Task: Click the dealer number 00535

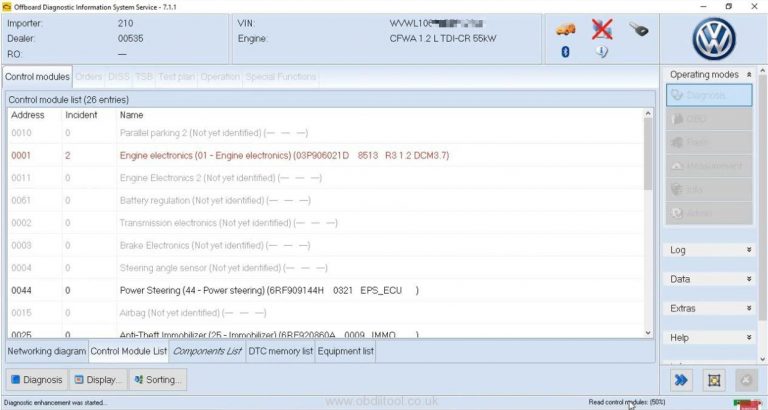Action: [131, 39]
